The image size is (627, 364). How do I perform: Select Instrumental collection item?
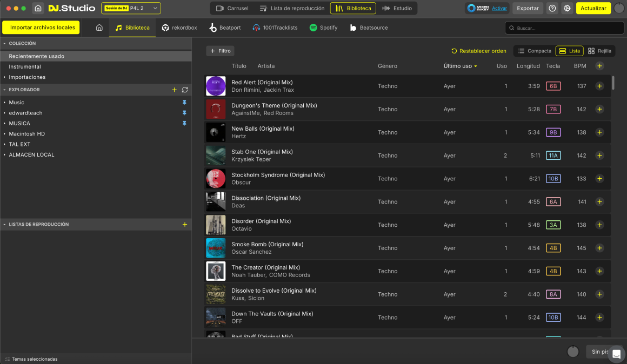[x=96, y=67]
